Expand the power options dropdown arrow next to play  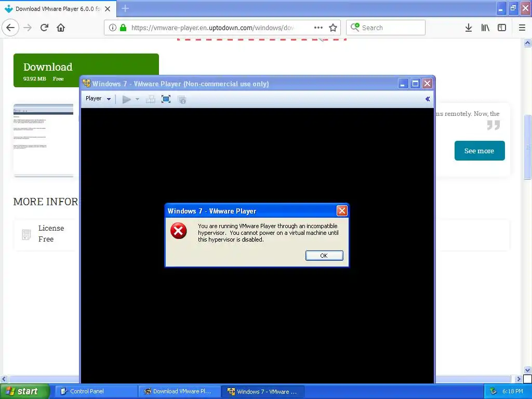[137, 99]
